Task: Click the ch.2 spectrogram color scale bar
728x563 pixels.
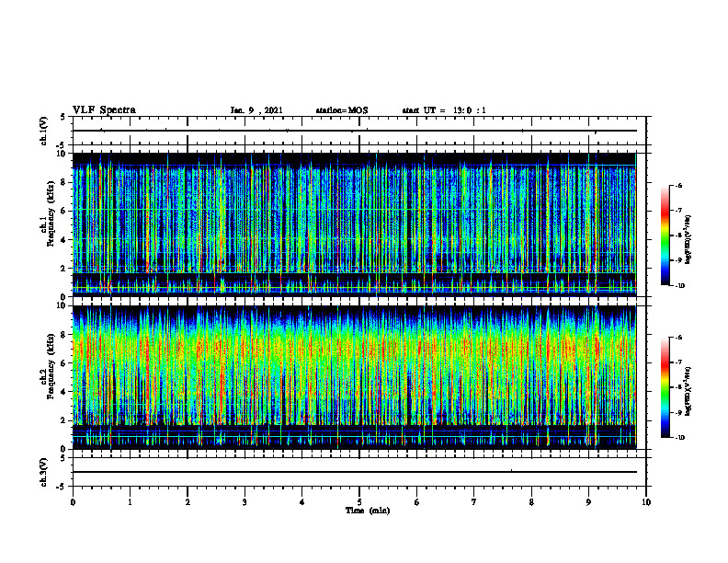Action: pos(665,387)
